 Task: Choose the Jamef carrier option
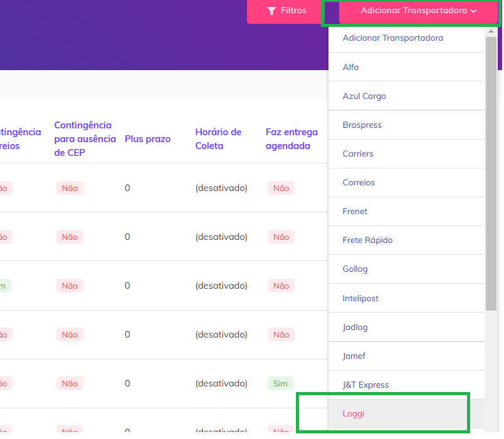pyautogui.click(x=406, y=356)
